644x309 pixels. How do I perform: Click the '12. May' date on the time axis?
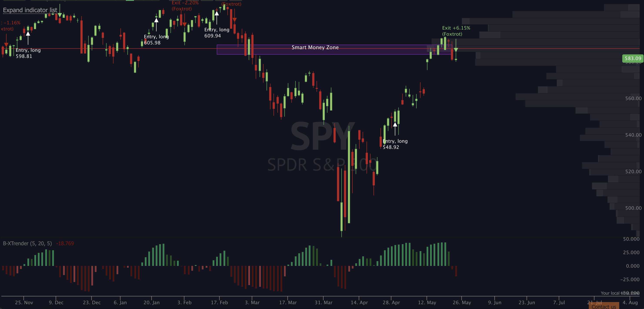pyautogui.click(x=427, y=302)
